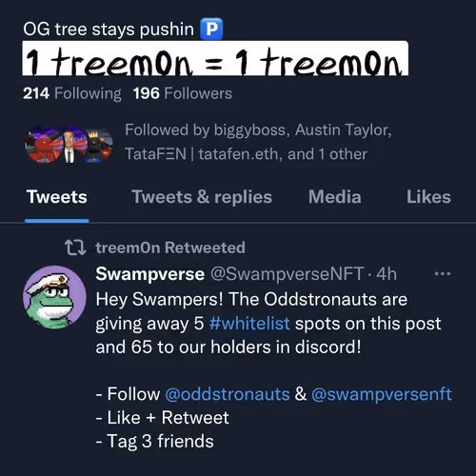
Task: Visit the @oddstronauts mention
Action: click(228, 394)
